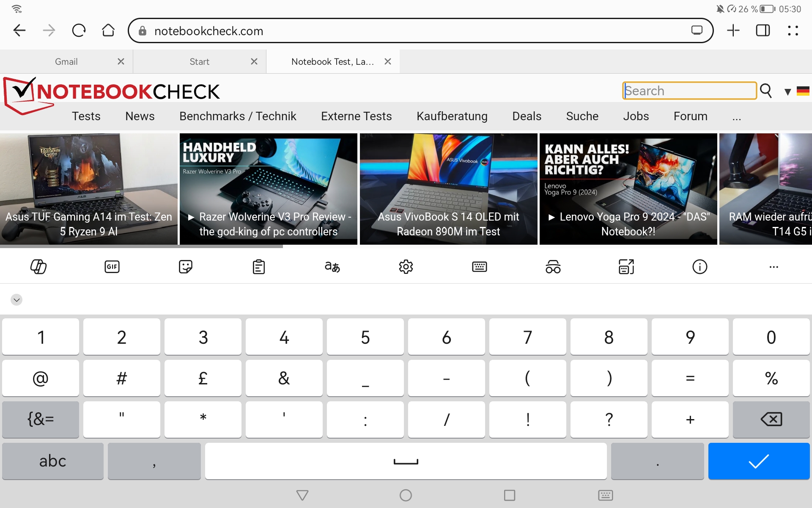Screen dimensions: 812x508
Task: Tap Android home navigation circle
Action: 406,495
